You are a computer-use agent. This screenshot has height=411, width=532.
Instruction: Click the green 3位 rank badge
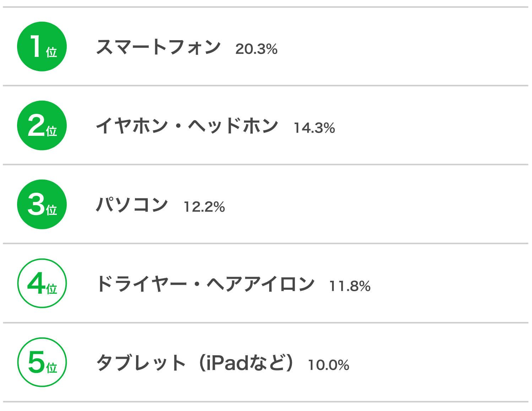[42, 204]
